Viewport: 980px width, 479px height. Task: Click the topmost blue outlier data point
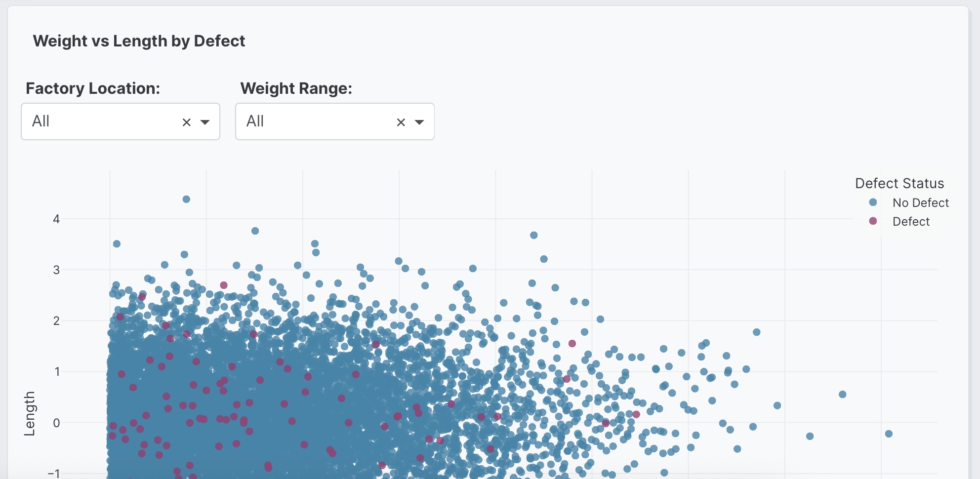click(186, 199)
